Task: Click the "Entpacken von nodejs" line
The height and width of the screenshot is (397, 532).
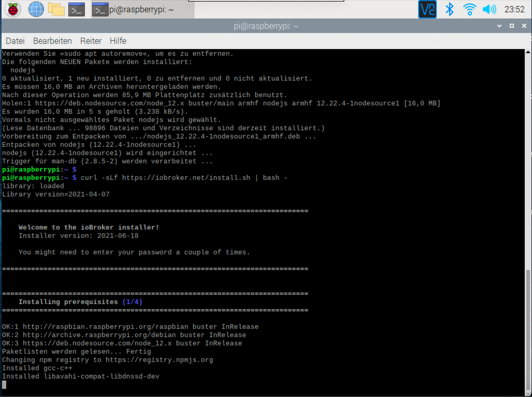Action: (99, 145)
